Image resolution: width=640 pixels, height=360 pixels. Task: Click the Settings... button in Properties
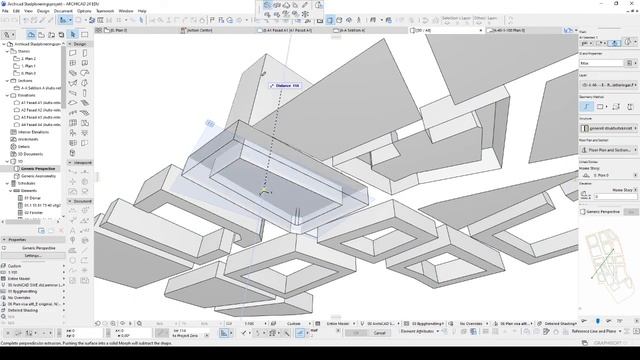point(33,256)
